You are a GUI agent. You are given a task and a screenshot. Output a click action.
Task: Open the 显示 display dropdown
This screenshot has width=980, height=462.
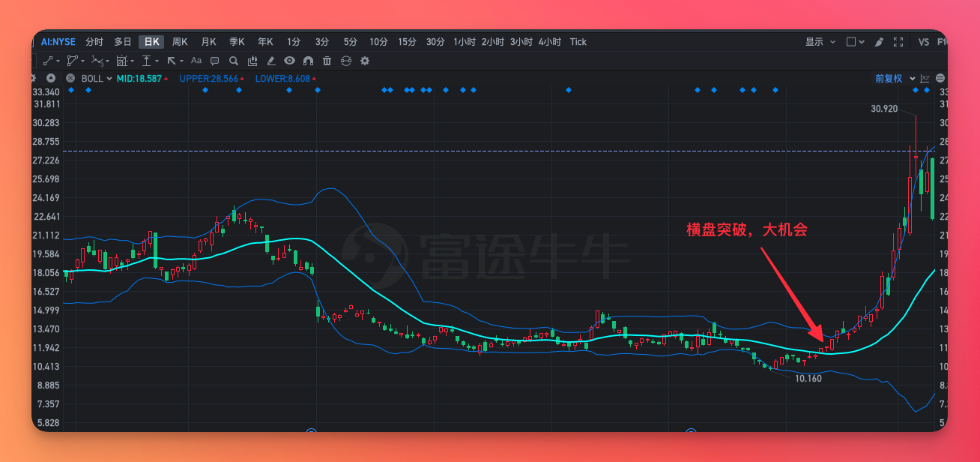[819, 42]
